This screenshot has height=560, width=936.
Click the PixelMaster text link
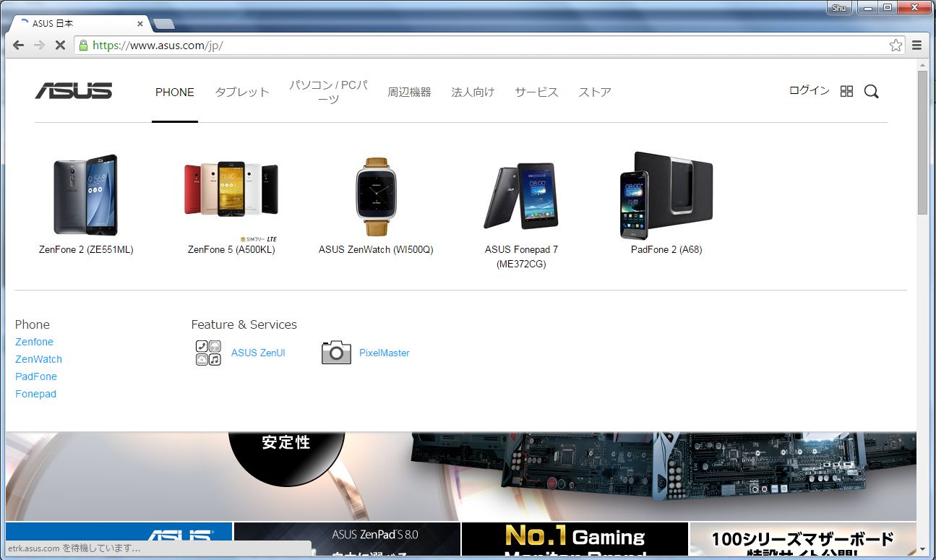coord(385,353)
